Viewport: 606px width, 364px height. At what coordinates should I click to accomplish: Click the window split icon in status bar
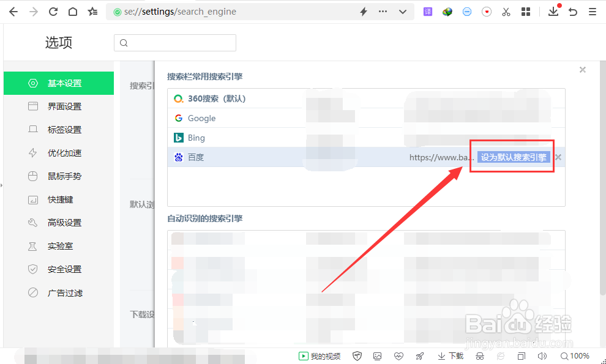pyautogui.click(x=522, y=356)
